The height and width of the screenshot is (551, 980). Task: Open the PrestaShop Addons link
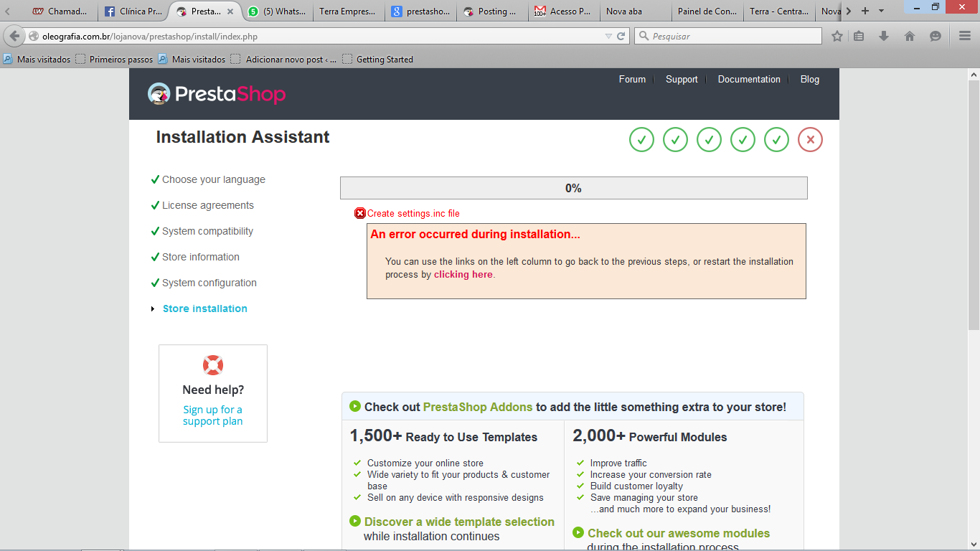478,407
